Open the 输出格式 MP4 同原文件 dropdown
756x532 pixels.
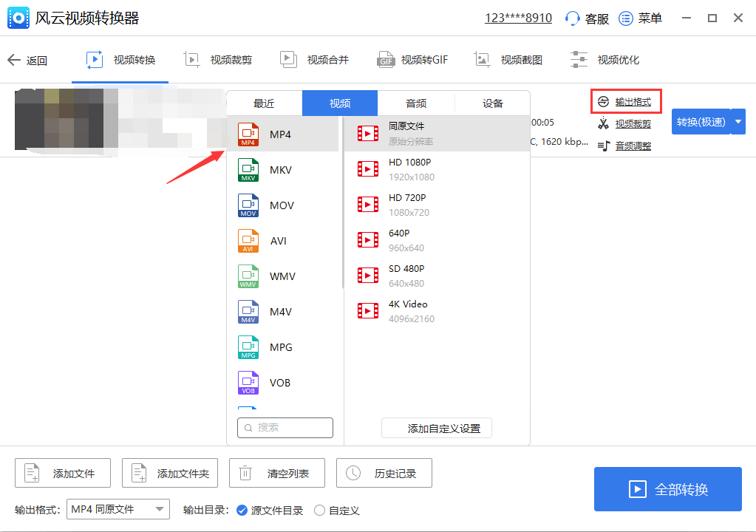click(118, 509)
